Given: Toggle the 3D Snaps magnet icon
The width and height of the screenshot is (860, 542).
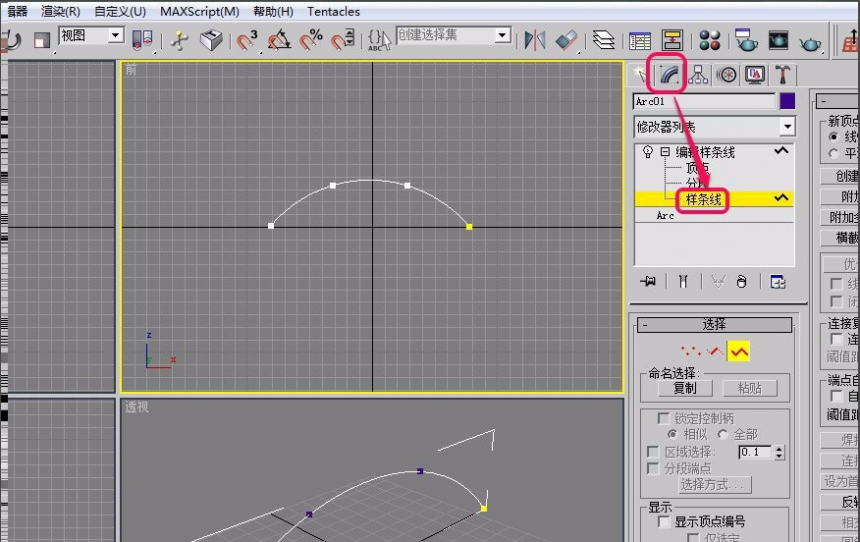Looking at the screenshot, I should pyautogui.click(x=246, y=40).
